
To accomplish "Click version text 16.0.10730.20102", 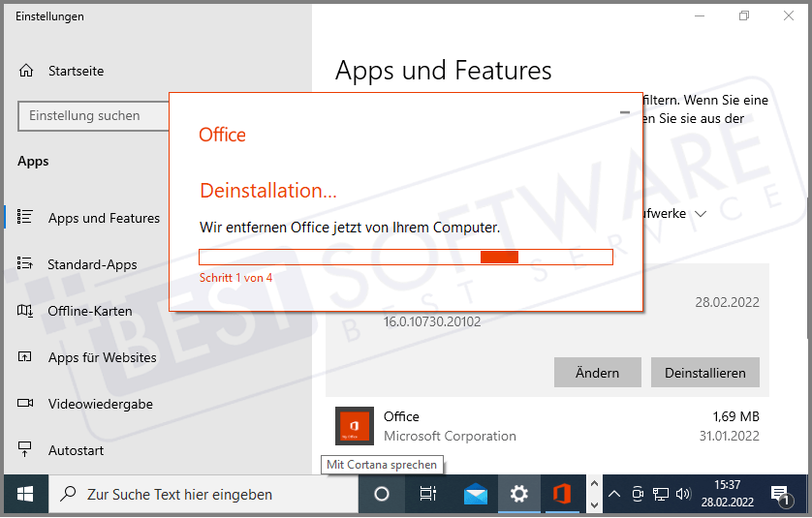I will [x=432, y=321].
